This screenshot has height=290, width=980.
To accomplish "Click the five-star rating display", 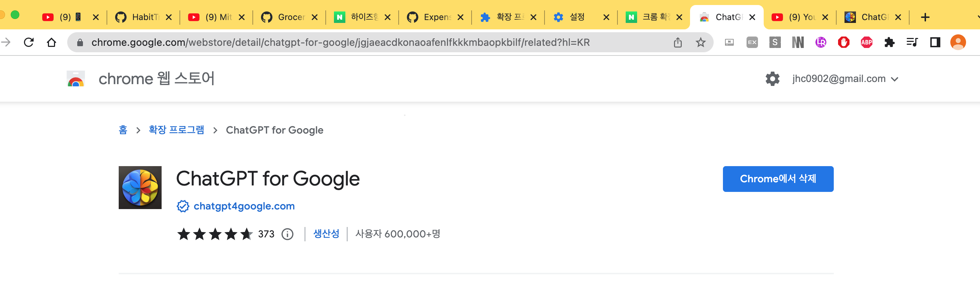I will click(215, 234).
